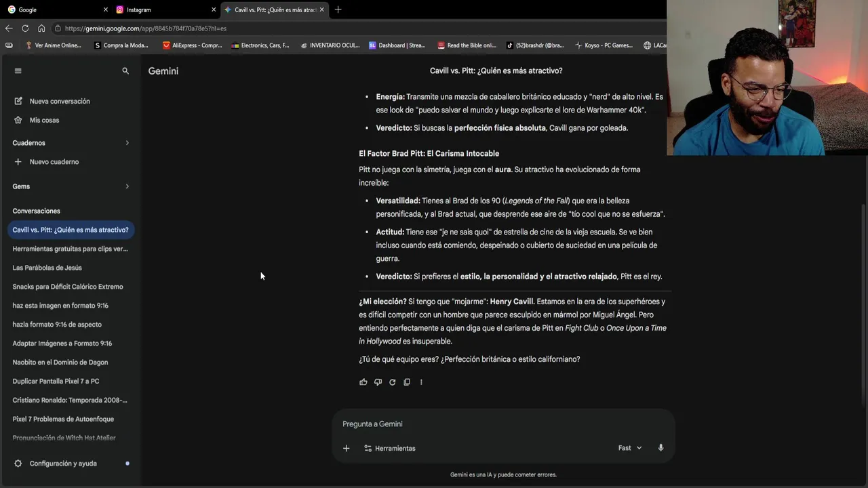This screenshot has height=488, width=868.
Task: Close the Instagram browser tab
Action: click(214, 9)
